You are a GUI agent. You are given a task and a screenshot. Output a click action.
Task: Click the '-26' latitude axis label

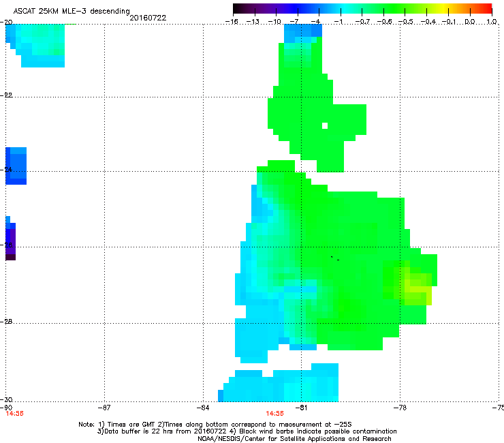point(6,245)
